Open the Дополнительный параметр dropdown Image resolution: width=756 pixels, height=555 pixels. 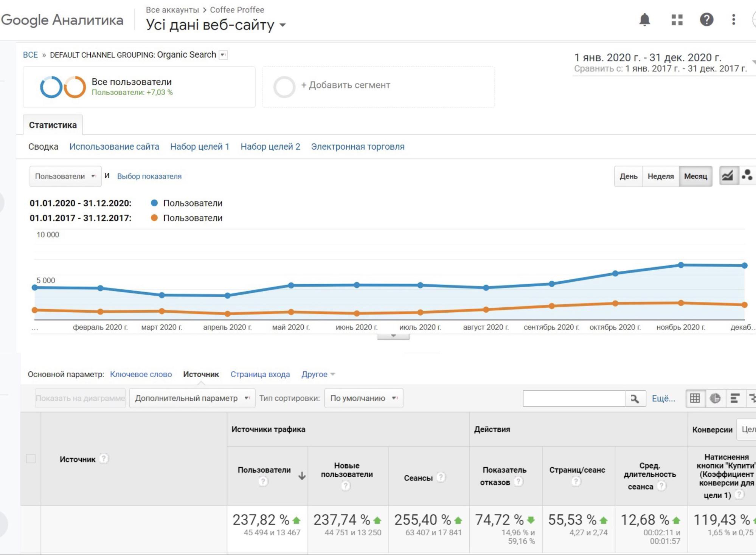coord(192,398)
